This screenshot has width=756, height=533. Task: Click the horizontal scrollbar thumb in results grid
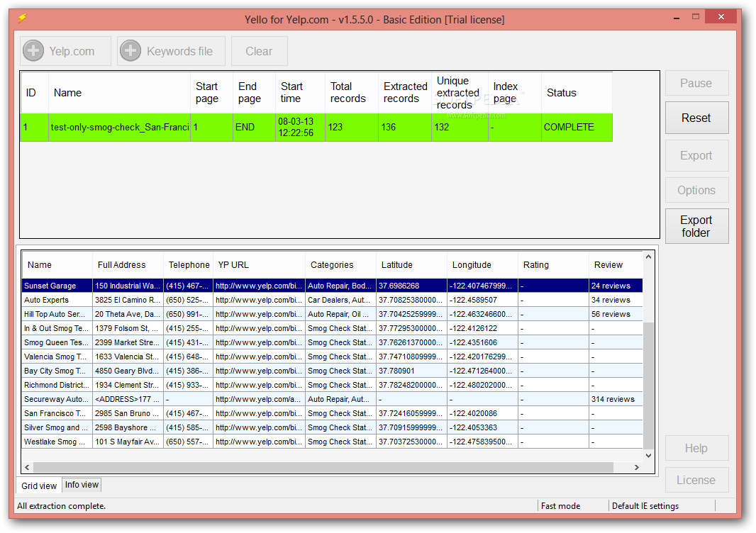point(323,467)
